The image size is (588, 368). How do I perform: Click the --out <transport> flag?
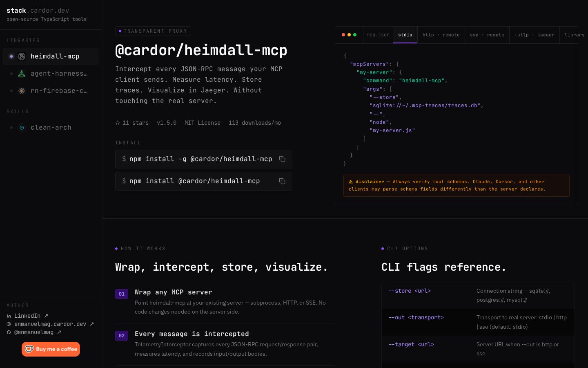pos(416,317)
